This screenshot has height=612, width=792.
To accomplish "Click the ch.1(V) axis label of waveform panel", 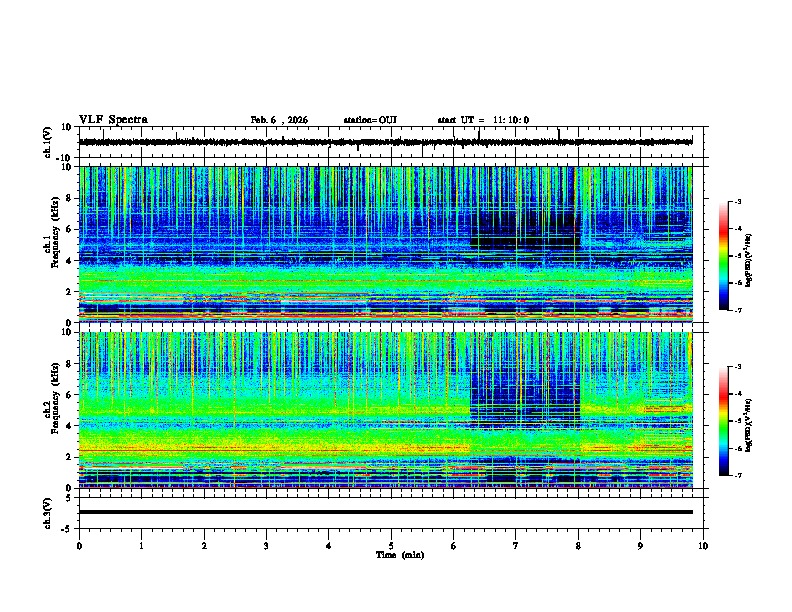I will (x=48, y=142).
